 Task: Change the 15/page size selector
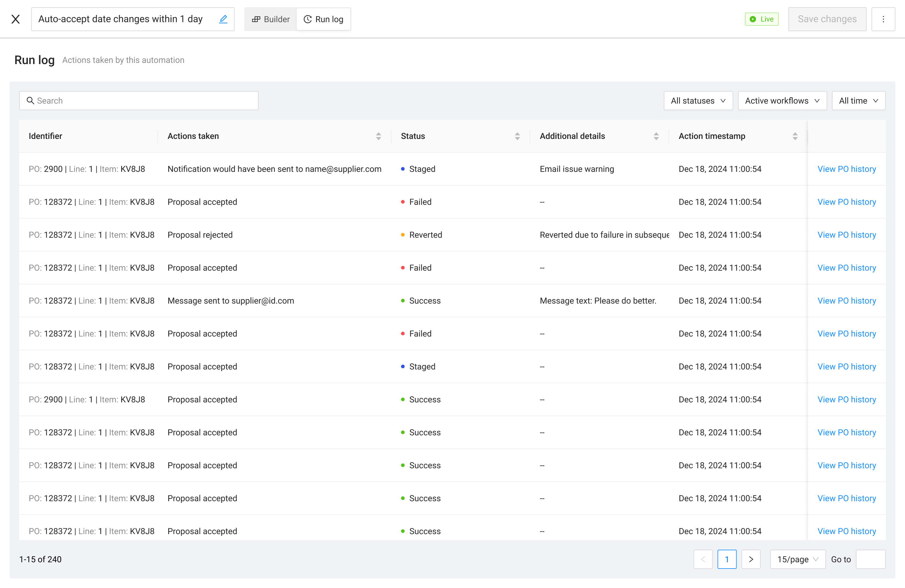tap(797, 559)
